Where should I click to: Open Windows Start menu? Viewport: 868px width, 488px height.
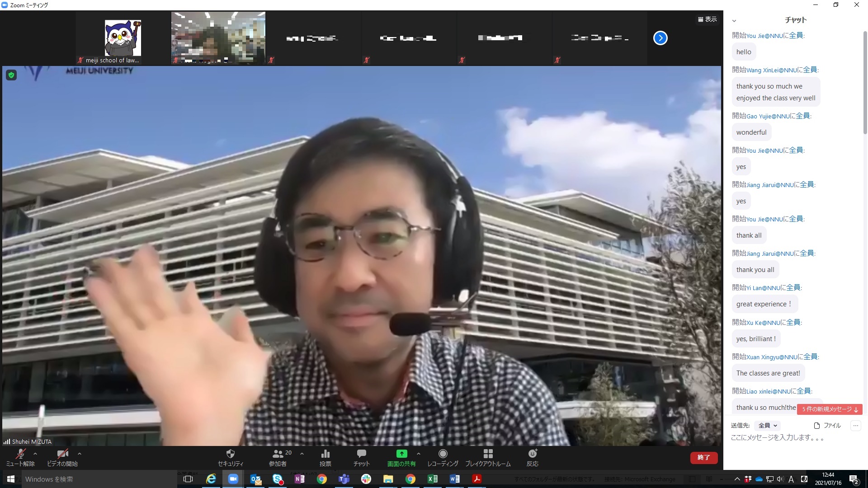pos(11,479)
